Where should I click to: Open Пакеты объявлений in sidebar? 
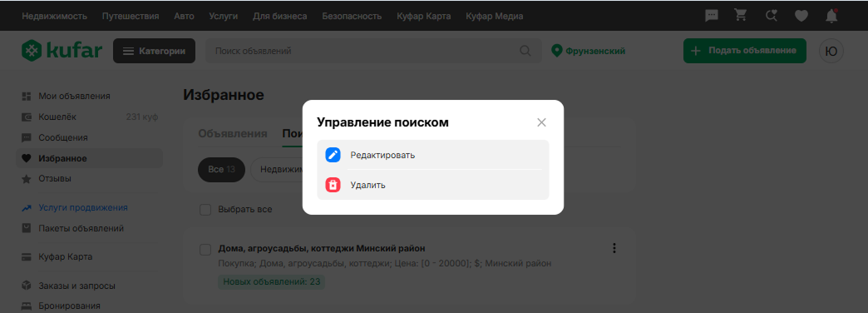pos(81,228)
